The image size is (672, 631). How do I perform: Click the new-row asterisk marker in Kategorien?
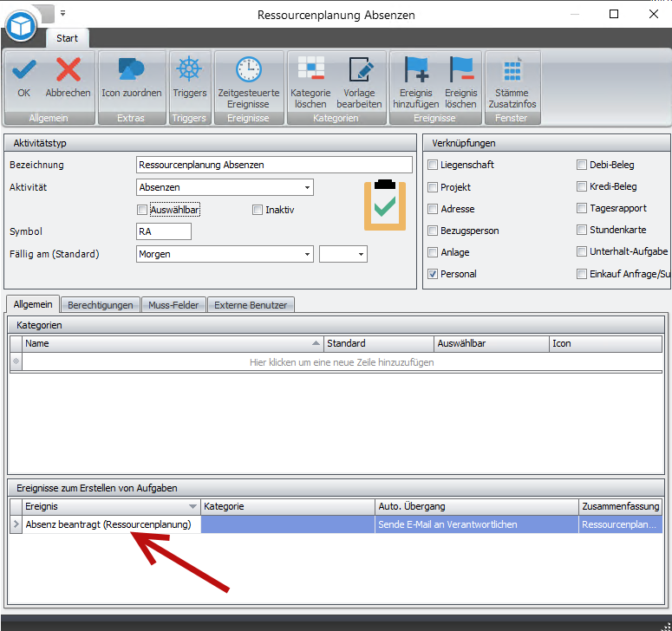click(16, 362)
